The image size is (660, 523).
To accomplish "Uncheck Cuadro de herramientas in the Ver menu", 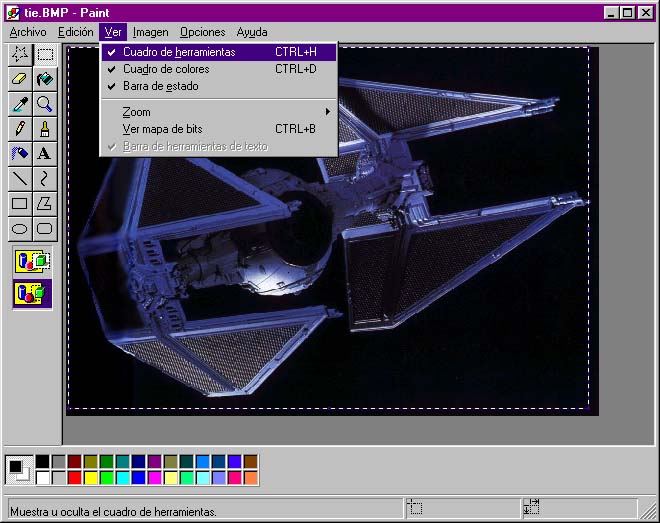I will click(219, 52).
